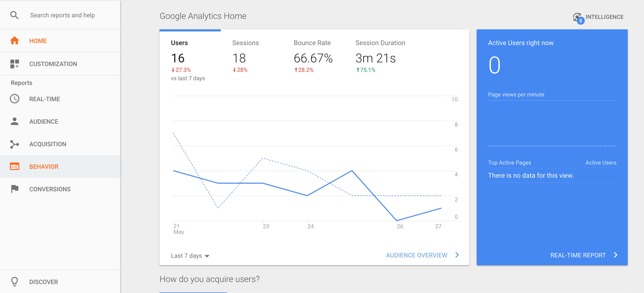This screenshot has width=644, height=293.
Task: Click the Discover lightbulb icon
Action: coord(14,282)
